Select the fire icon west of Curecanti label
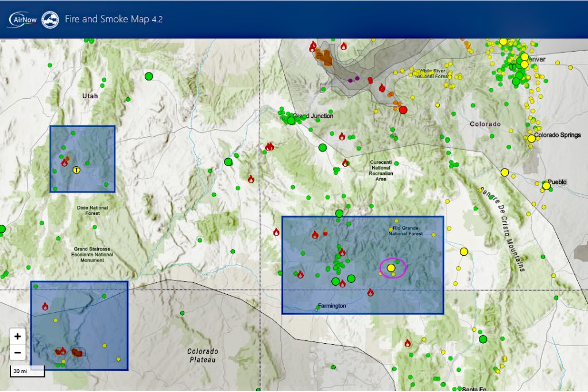 point(345,163)
